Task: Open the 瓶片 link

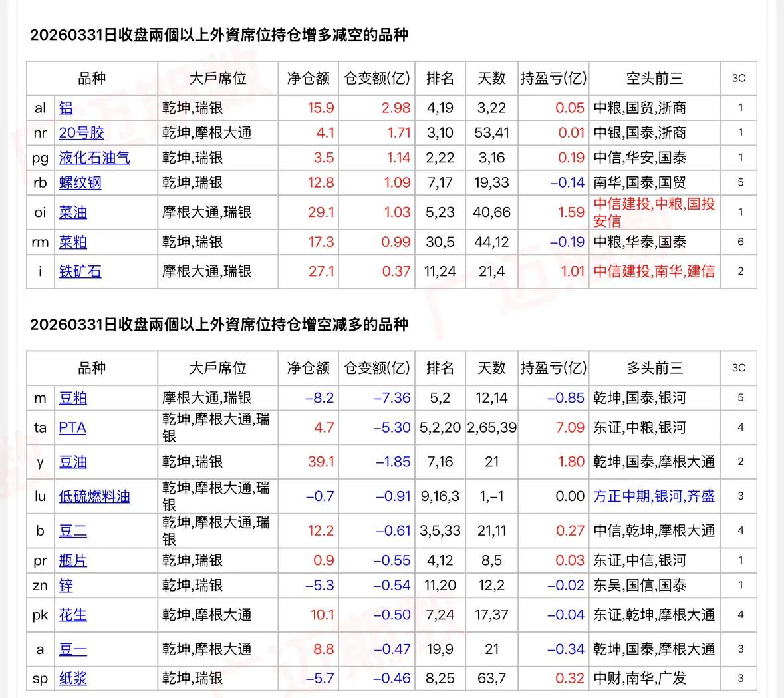Action: (x=72, y=560)
